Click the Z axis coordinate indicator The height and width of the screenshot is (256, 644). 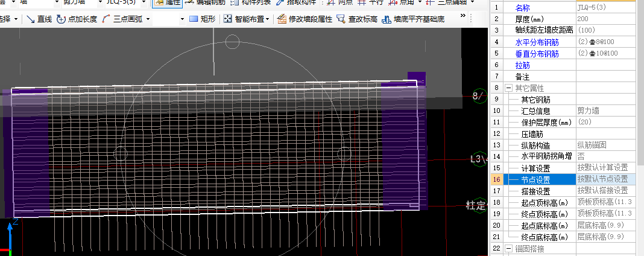tap(11, 234)
